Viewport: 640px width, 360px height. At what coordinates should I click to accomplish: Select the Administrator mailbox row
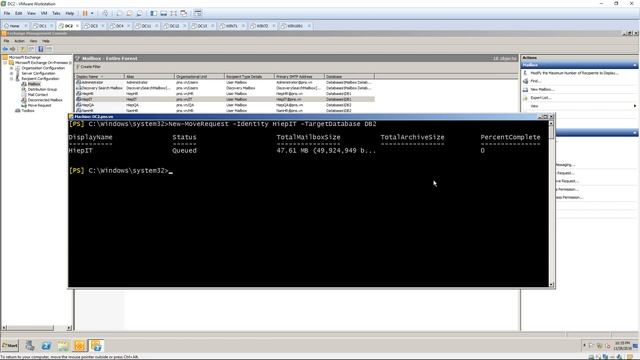[224, 82]
